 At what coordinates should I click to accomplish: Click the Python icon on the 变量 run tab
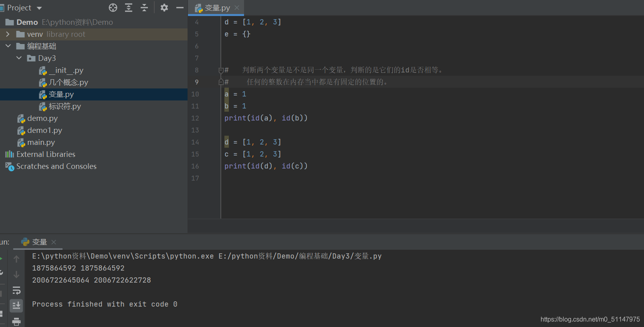tap(25, 242)
